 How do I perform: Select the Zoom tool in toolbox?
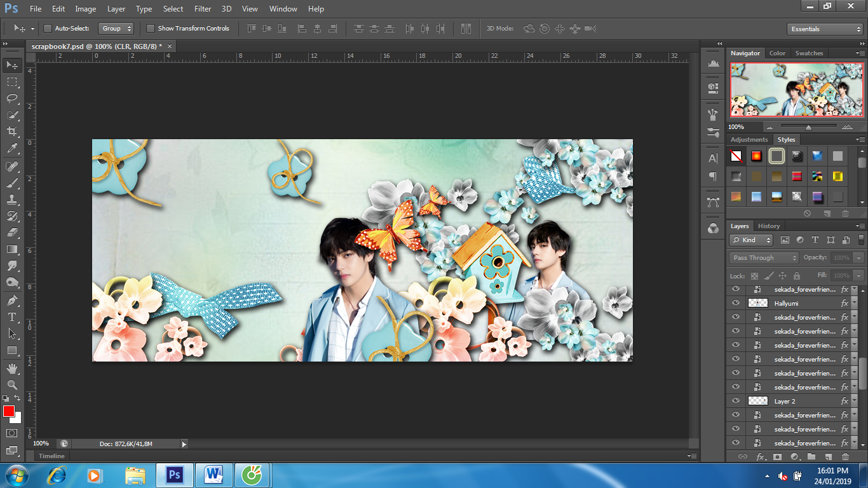[x=12, y=384]
